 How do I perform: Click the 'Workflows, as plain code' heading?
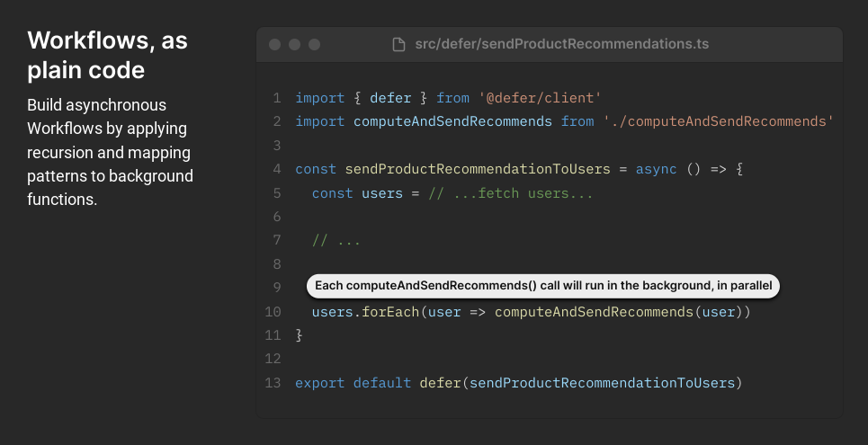[x=107, y=55]
